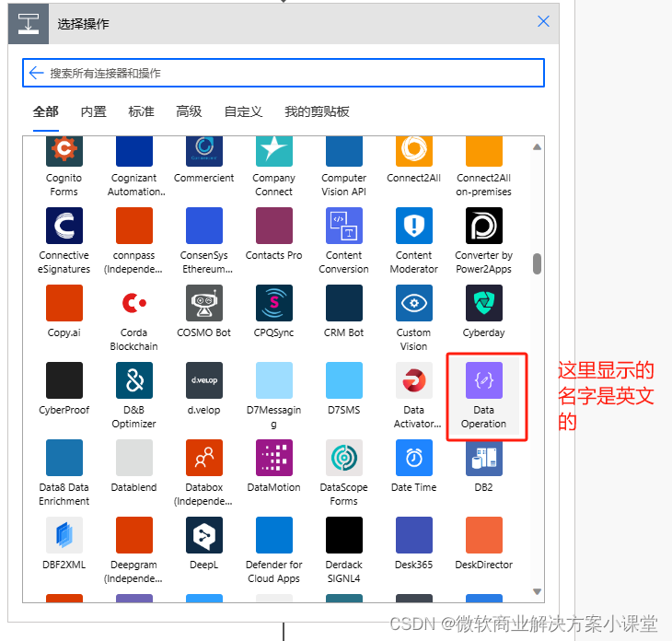Open the Databox (Independent) connector
672x641 pixels.
(x=204, y=458)
